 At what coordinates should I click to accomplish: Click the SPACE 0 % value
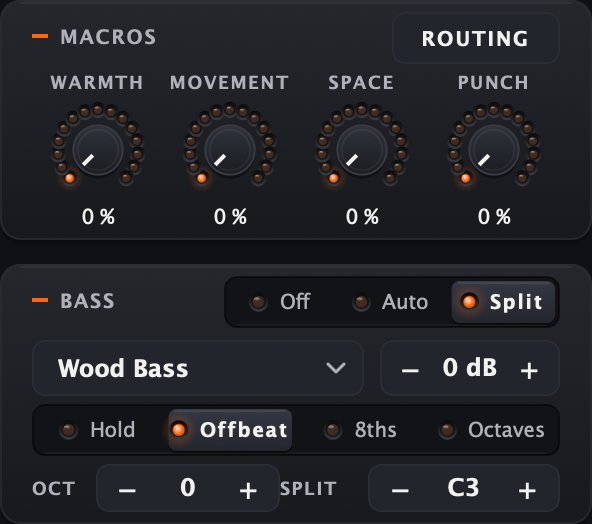point(362,217)
